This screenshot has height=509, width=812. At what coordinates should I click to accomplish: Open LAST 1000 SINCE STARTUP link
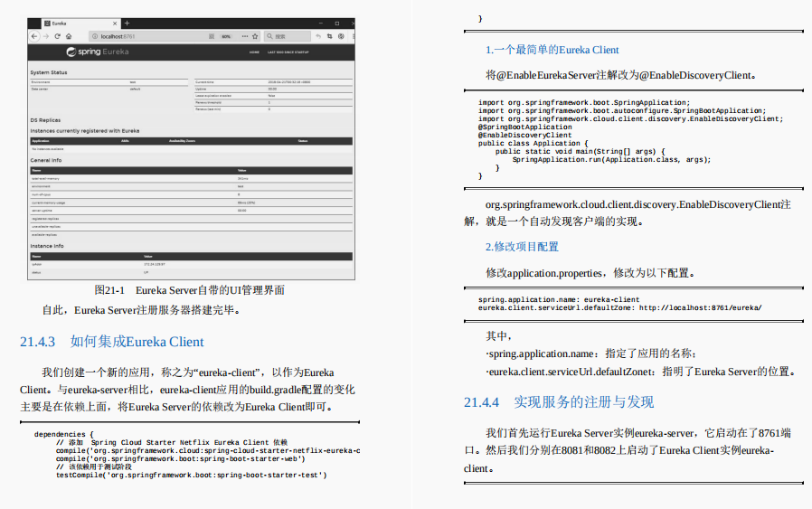[x=288, y=52]
